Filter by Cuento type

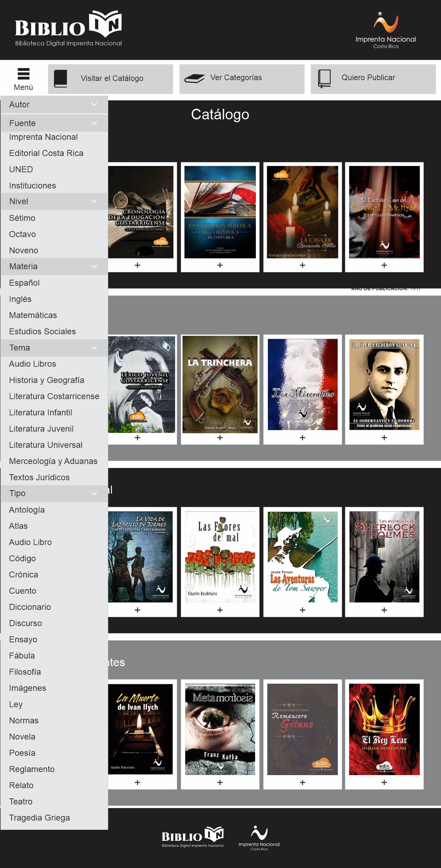pos(23,591)
